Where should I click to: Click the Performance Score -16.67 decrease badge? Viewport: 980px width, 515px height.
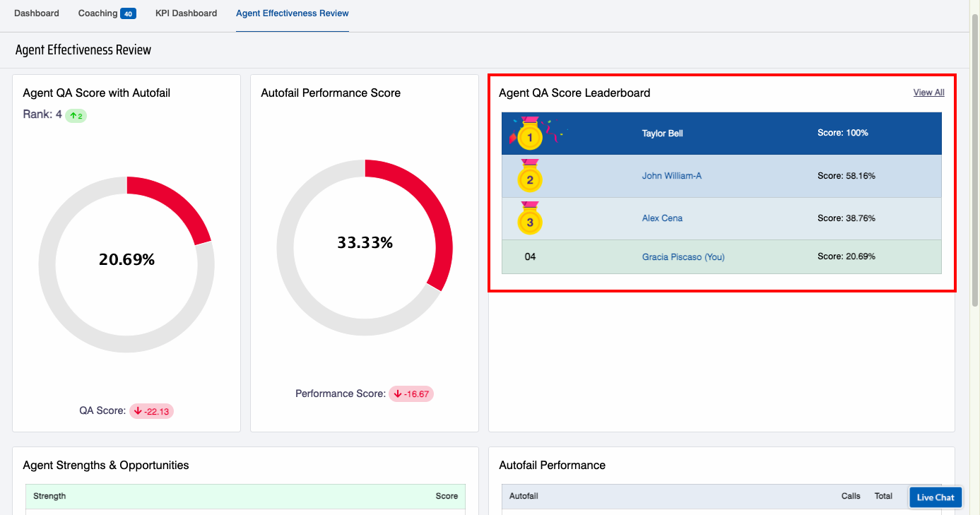411,393
